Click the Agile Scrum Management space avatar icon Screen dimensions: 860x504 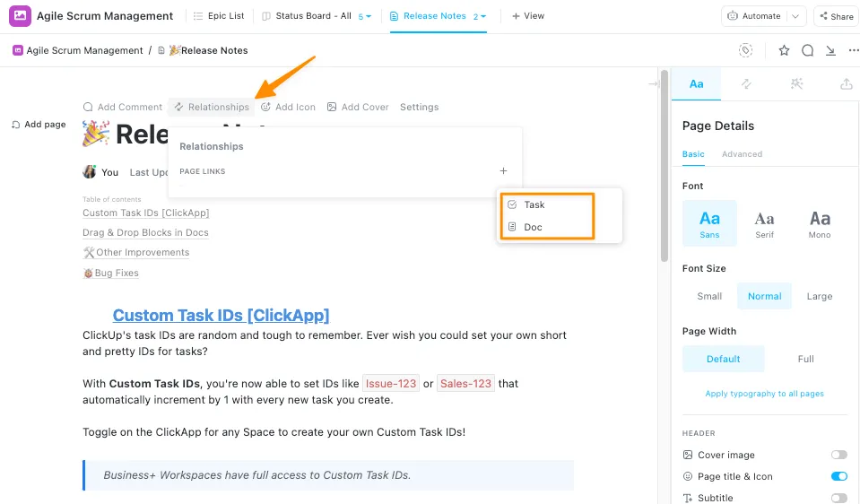(20, 16)
